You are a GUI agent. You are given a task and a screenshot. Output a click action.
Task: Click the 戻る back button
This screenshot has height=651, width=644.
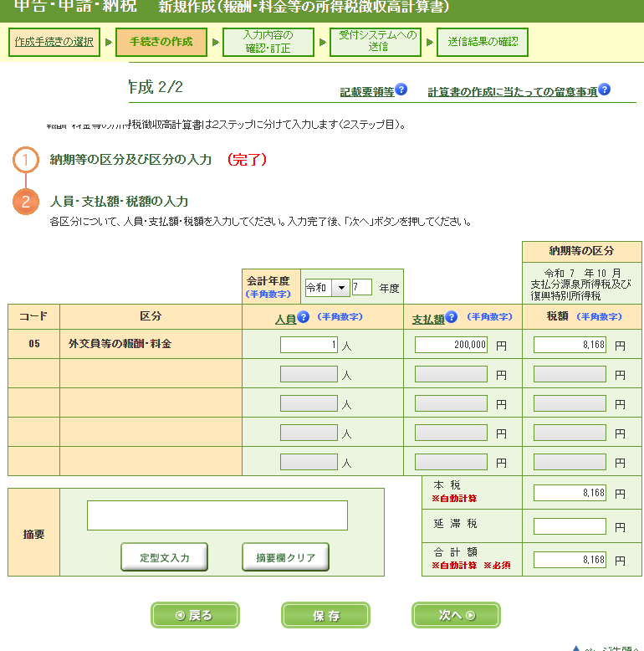[x=195, y=615]
